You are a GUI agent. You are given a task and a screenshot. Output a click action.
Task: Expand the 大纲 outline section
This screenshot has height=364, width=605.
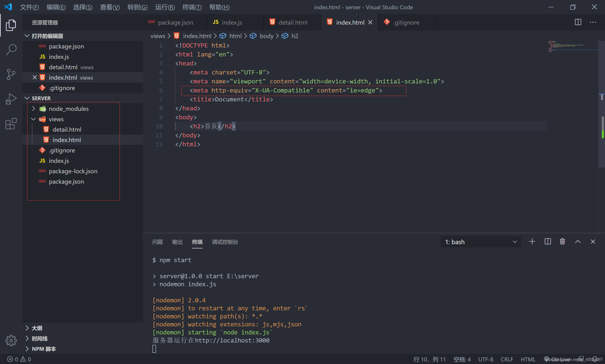click(x=83, y=328)
